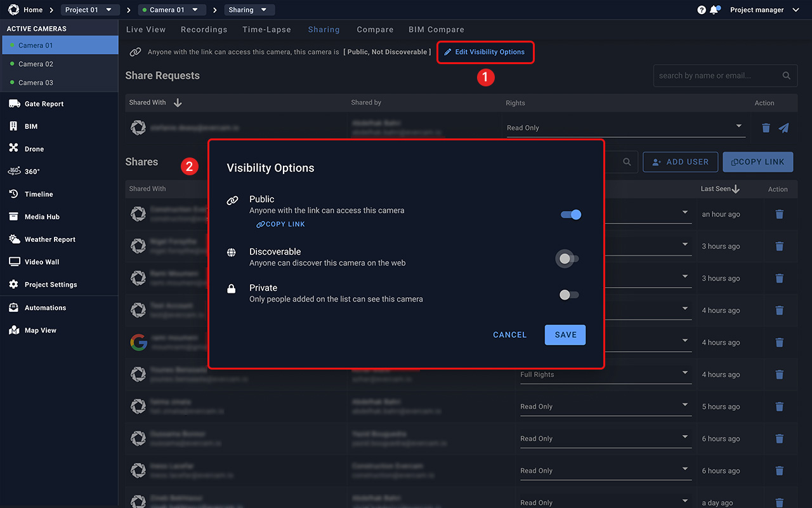The height and width of the screenshot is (508, 812).
Task: Switch to Recordings tab
Action: pyautogui.click(x=204, y=29)
